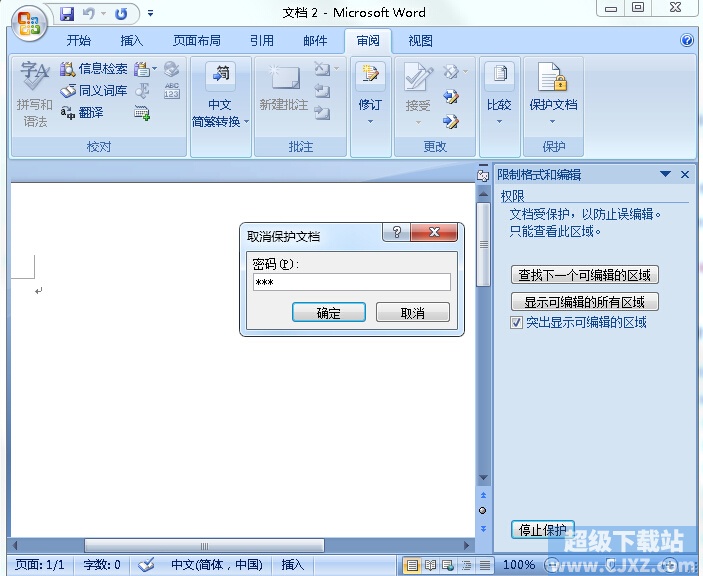This screenshot has height=576, width=703.
Task: Switch to the 视图 tab
Action: [x=421, y=41]
